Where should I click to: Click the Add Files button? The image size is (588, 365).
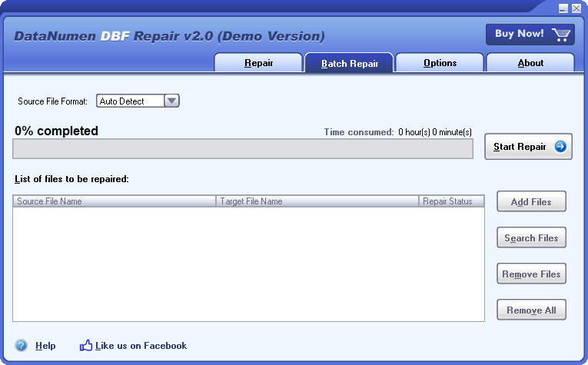(x=531, y=201)
